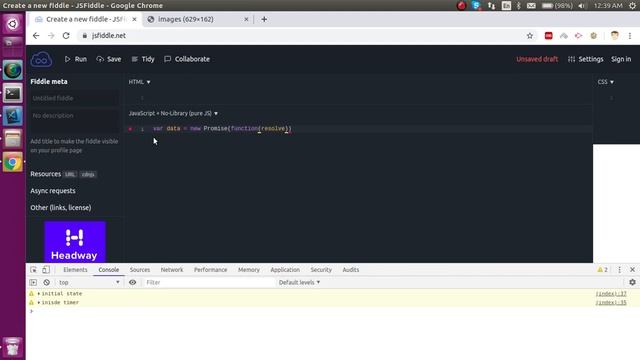Open the Security DevTools tab
Viewport: 640px width, 360px height.
click(x=321, y=270)
